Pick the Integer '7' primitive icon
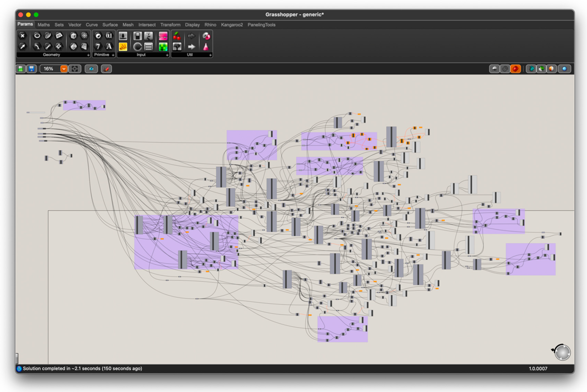The height and width of the screenshot is (392, 587). [x=98, y=46]
